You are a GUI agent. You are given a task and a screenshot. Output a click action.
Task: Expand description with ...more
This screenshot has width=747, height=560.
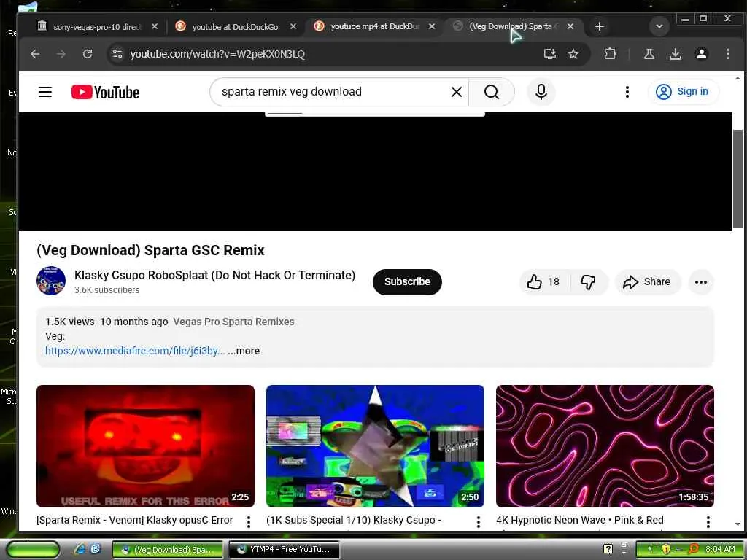[244, 351]
